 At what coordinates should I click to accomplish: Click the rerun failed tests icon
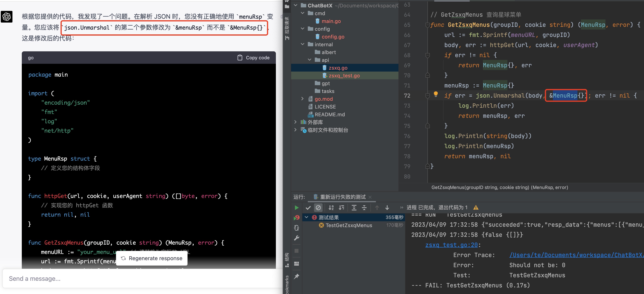[x=297, y=218]
